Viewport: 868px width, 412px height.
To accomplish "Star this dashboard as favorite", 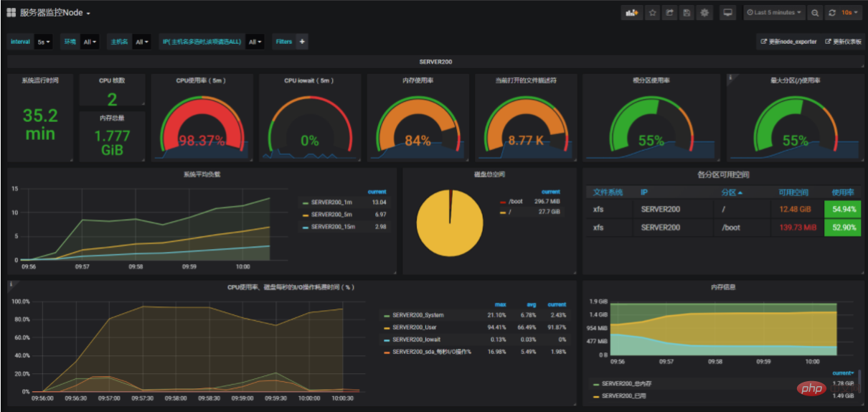I will [653, 13].
